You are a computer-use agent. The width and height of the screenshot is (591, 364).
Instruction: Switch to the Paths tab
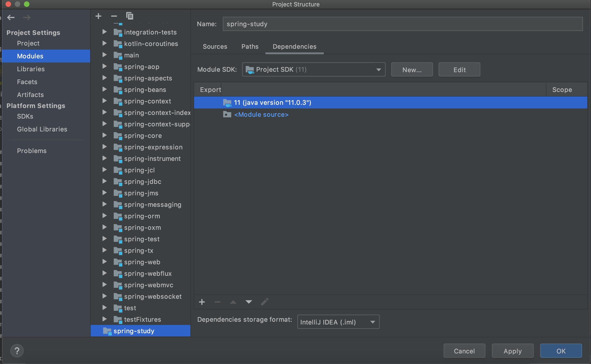pyautogui.click(x=250, y=46)
